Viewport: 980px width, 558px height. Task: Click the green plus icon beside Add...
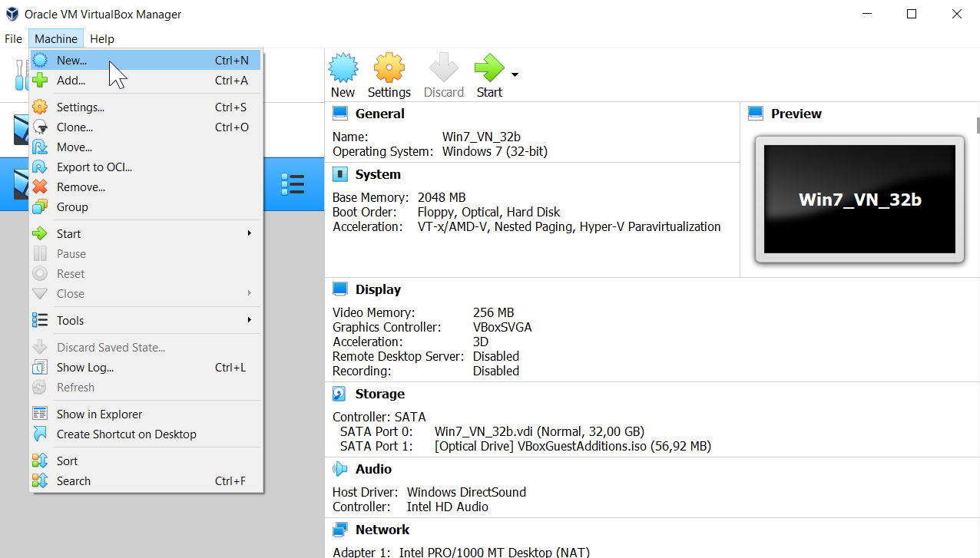[x=40, y=80]
